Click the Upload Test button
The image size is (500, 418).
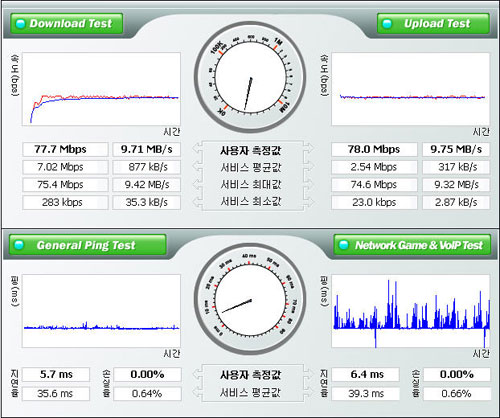tap(433, 23)
